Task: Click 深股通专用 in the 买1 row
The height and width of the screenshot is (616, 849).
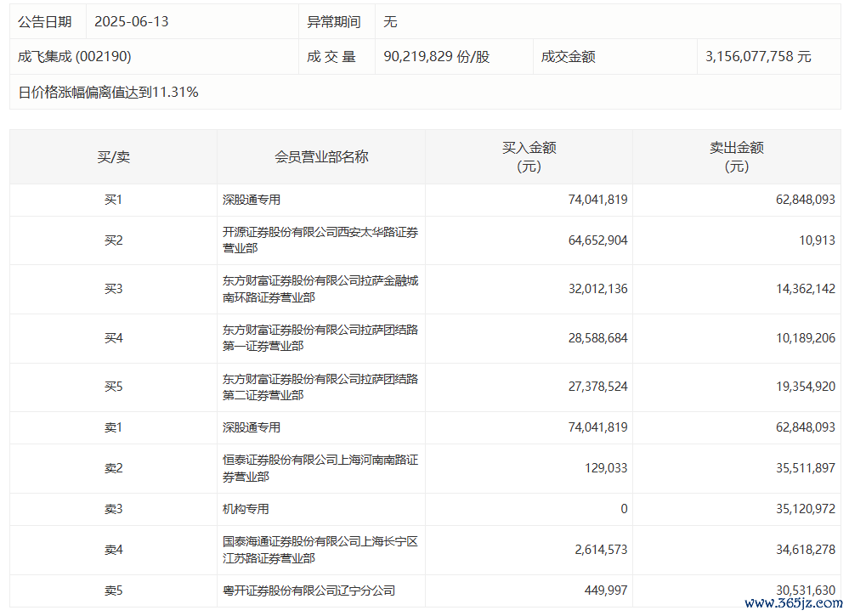Action: 252,200
